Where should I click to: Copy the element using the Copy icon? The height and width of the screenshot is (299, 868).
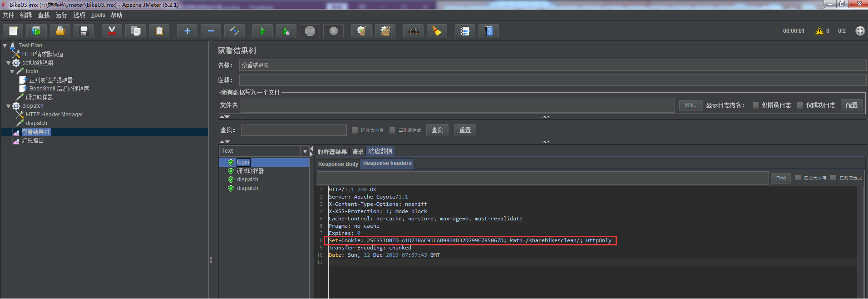pyautogui.click(x=135, y=31)
